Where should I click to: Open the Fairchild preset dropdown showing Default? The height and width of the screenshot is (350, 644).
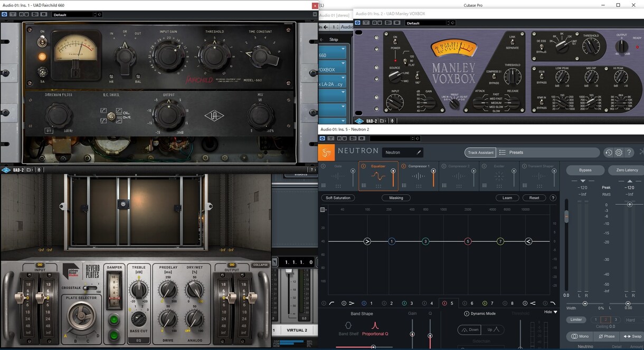point(74,15)
